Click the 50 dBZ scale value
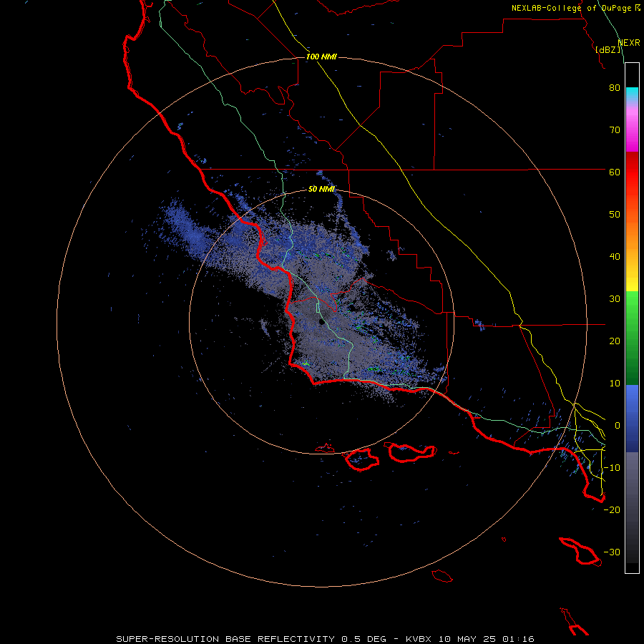 point(615,215)
